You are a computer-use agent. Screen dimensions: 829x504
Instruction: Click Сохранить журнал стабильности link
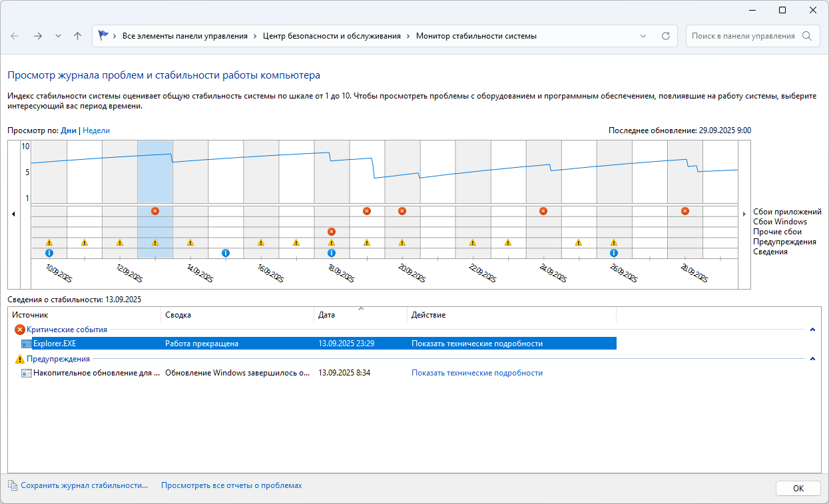coord(84,486)
